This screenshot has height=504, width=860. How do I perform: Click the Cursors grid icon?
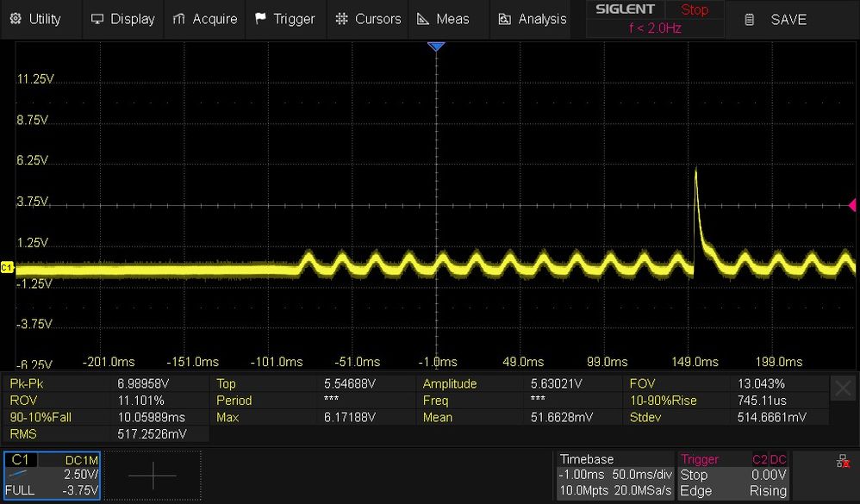(x=342, y=19)
